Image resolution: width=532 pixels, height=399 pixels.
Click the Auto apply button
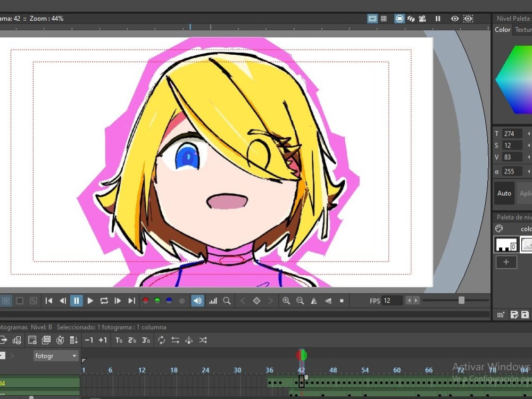click(504, 193)
